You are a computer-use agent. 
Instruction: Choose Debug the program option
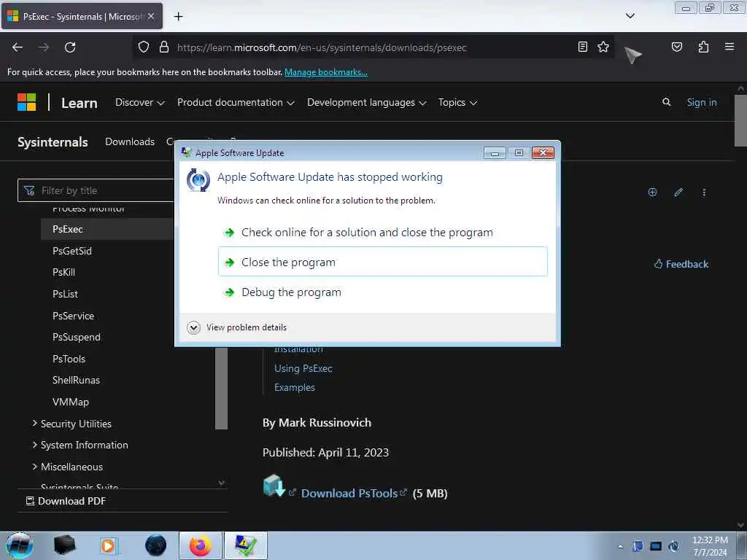pyautogui.click(x=382, y=292)
